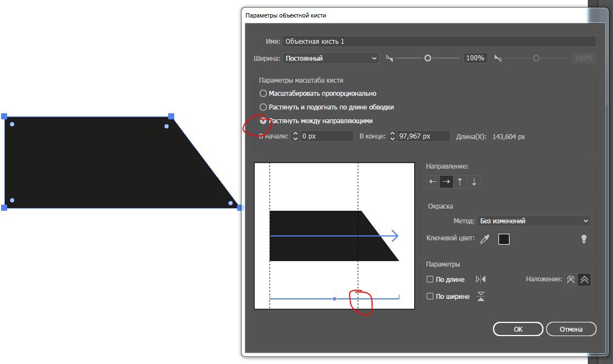Click the flip along icon

tap(481, 279)
